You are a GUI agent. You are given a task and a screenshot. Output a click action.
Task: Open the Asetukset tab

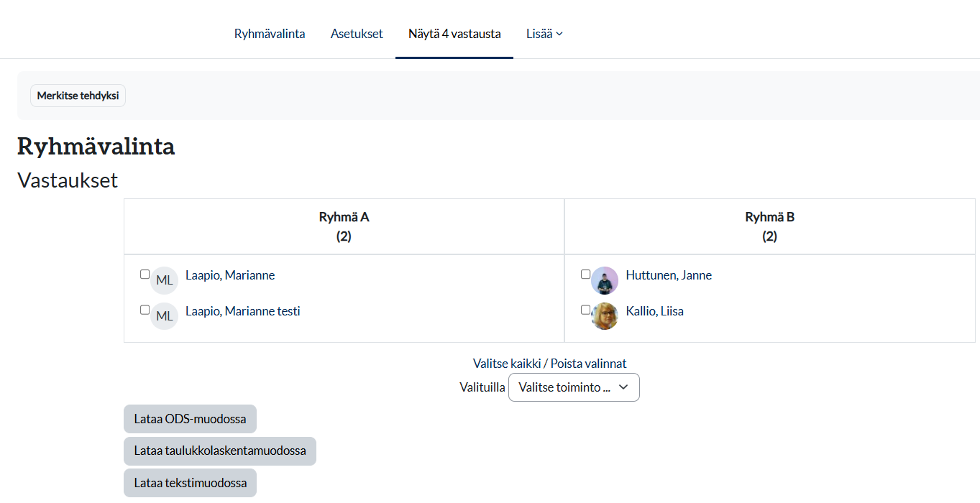point(357,34)
